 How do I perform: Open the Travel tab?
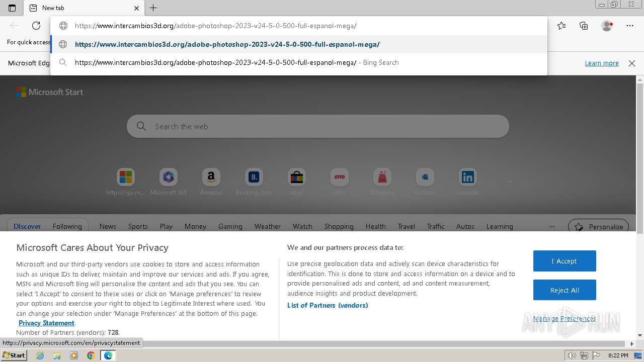tap(407, 226)
